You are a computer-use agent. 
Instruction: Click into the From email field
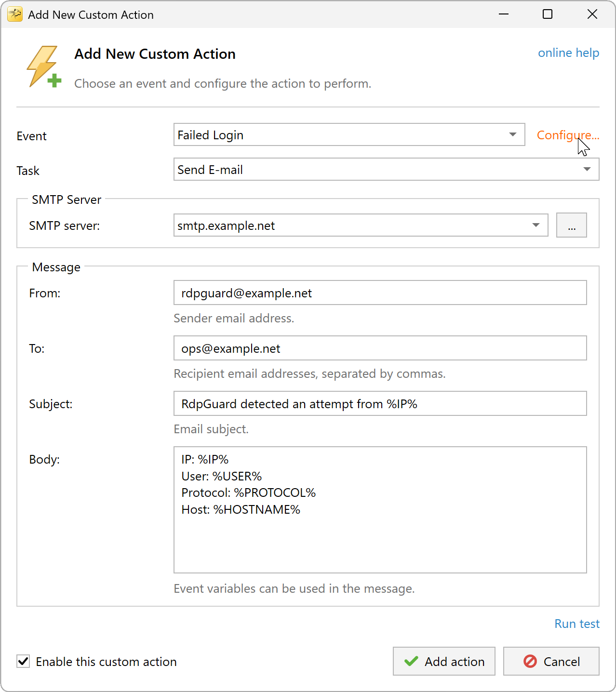[380, 293]
